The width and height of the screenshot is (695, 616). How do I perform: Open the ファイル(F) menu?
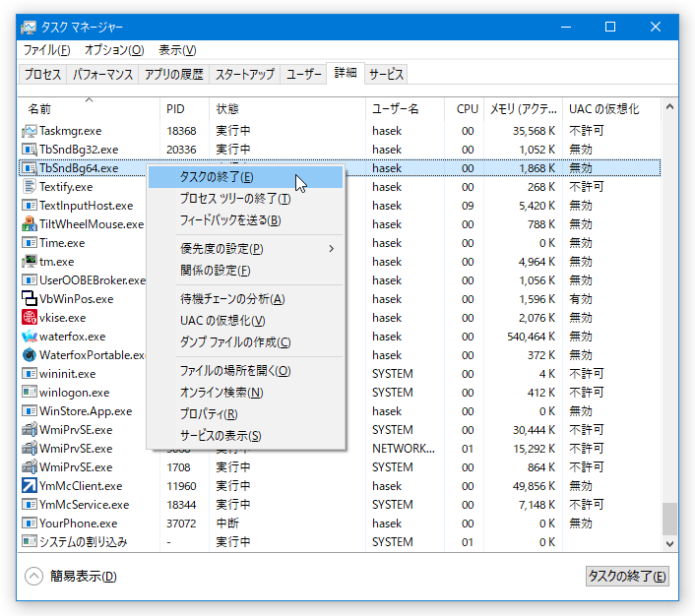[x=46, y=50]
